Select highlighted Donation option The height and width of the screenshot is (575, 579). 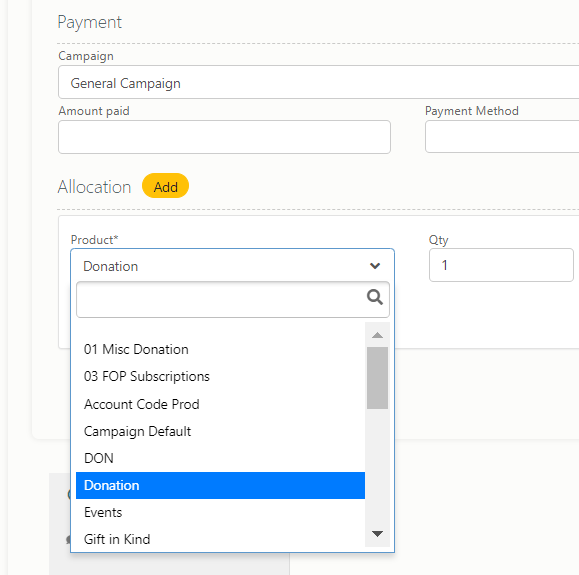point(220,485)
